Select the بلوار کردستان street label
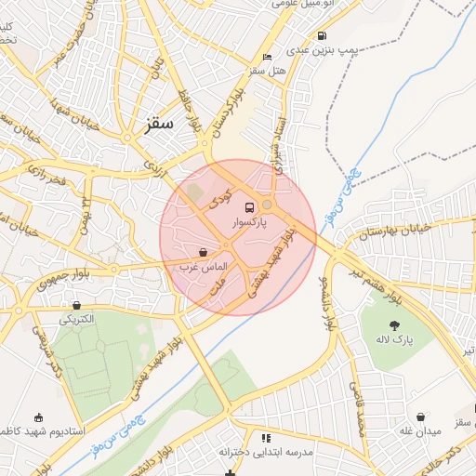The width and height of the screenshot is (476, 476). (229, 114)
